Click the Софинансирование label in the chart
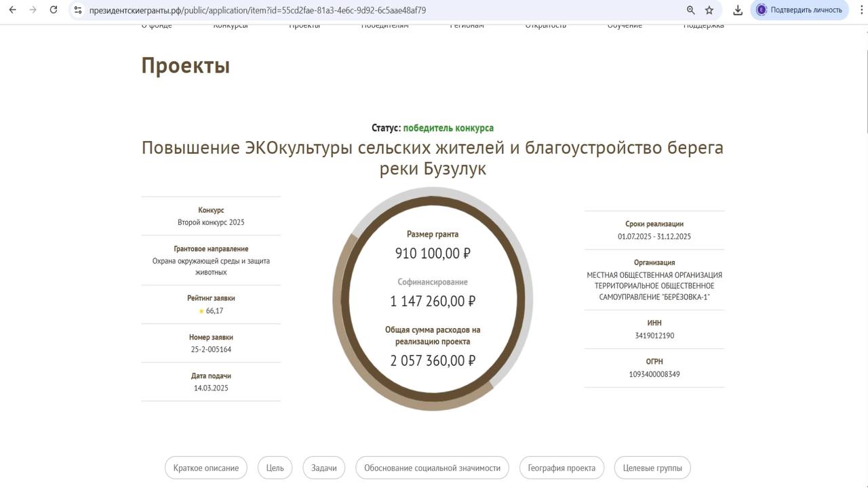 coord(433,282)
